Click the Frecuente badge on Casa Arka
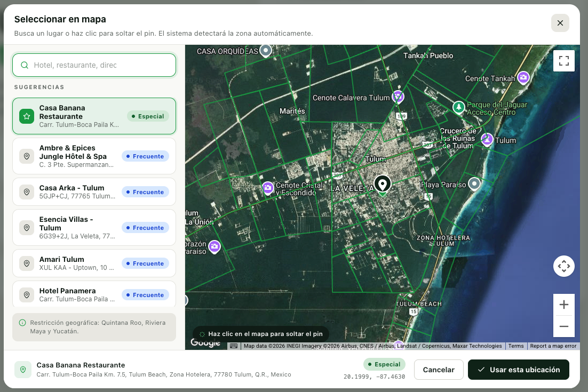Image resolution: width=588 pixels, height=392 pixels. pyautogui.click(x=145, y=192)
